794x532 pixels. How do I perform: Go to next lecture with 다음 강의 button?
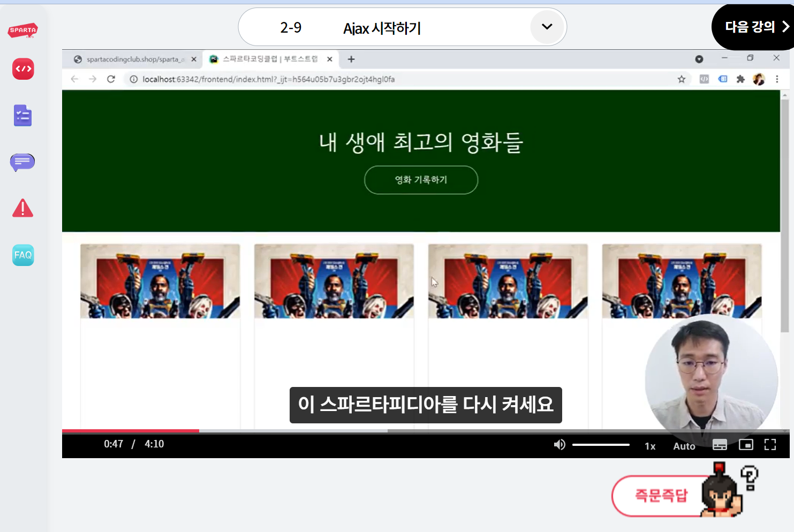756,27
